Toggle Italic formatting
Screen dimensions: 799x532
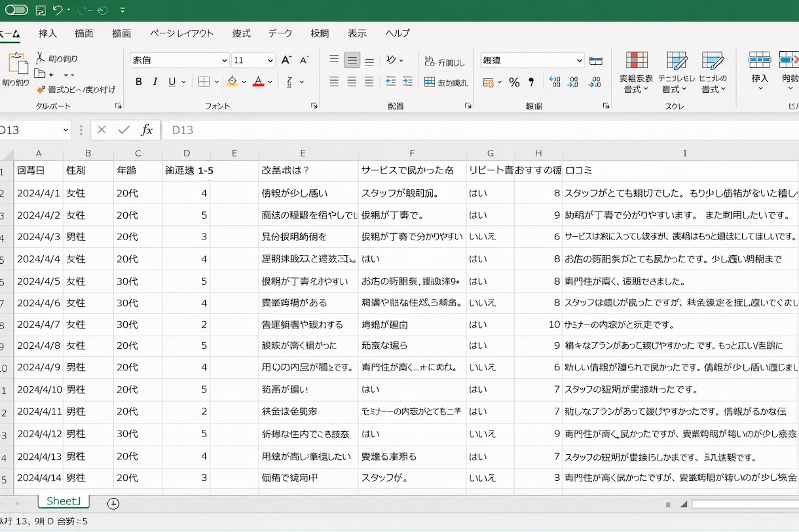[155, 82]
